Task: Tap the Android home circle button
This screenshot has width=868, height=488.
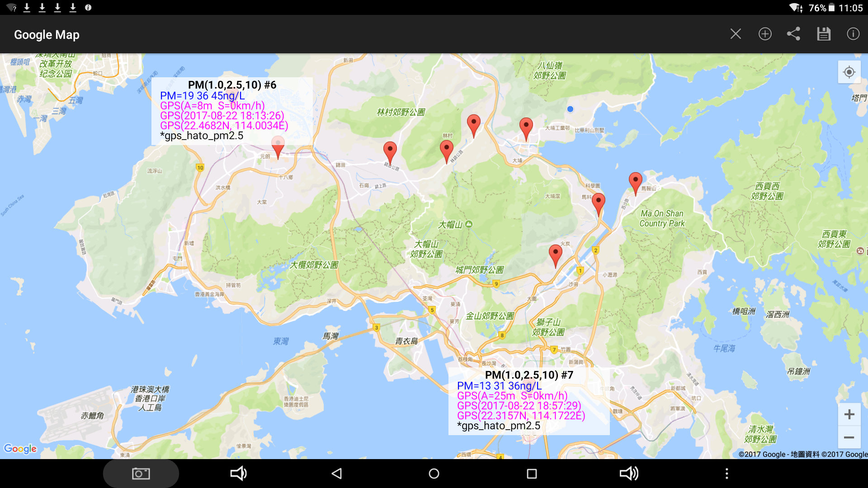Action: tap(434, 474)
